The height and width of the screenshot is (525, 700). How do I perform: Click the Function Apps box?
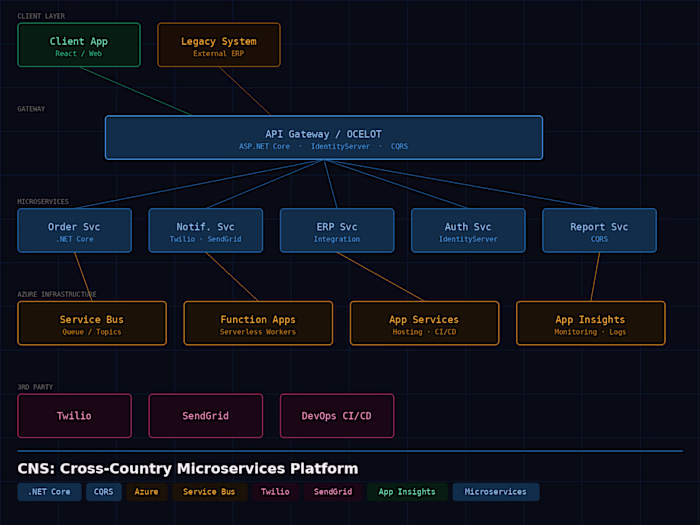258,323
